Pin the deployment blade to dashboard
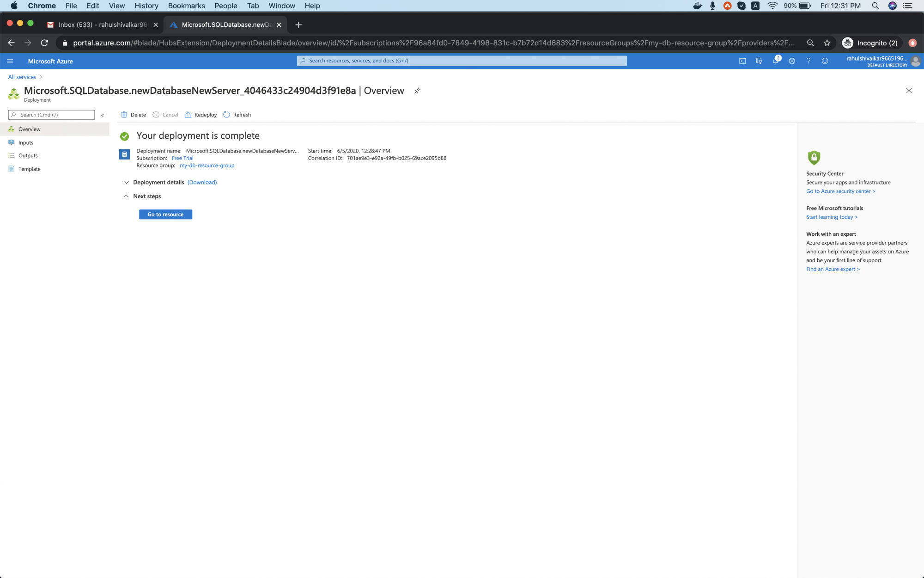924x578 pixels. pyautogui.click(x=417, y=91)
